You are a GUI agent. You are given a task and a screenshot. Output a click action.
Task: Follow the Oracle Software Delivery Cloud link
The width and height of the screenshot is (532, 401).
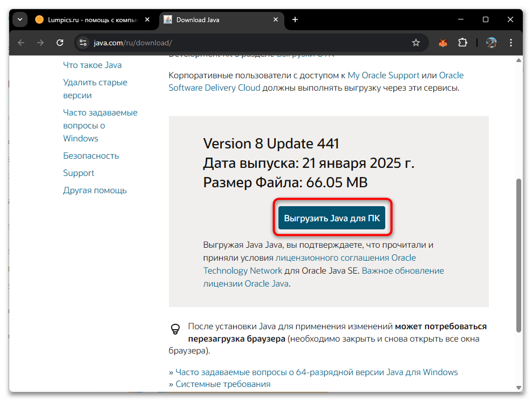[214, 88]
